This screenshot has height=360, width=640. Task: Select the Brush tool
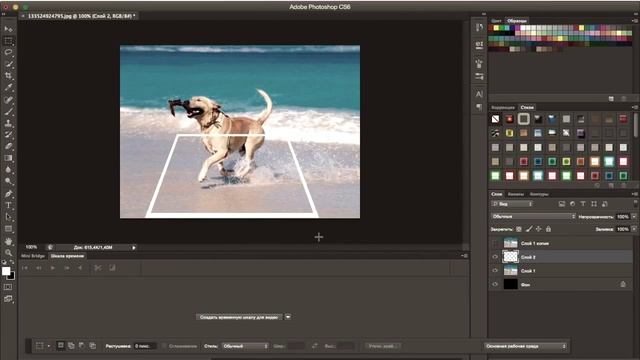tap(8, 111)
